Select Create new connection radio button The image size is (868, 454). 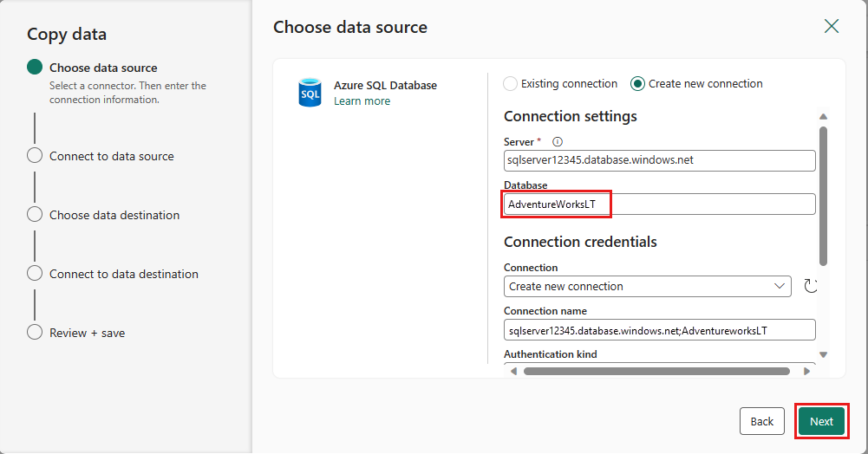pyautogui.click(x=638, y=84)
